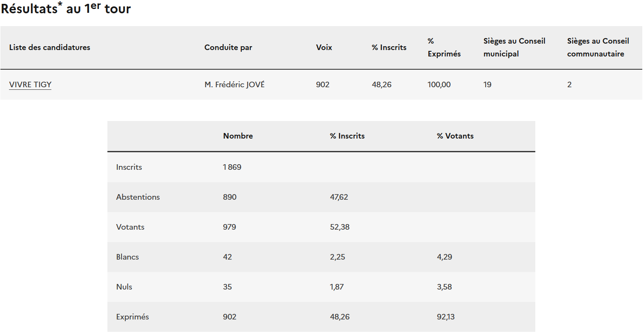Click the Sièges au Conseil municipal header

click(x=514, y=47)
